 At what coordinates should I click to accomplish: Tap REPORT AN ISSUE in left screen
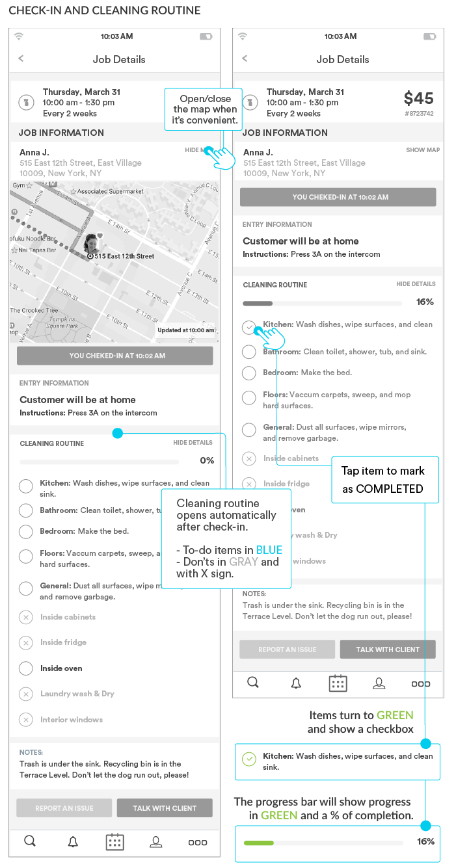click(64, 808)
